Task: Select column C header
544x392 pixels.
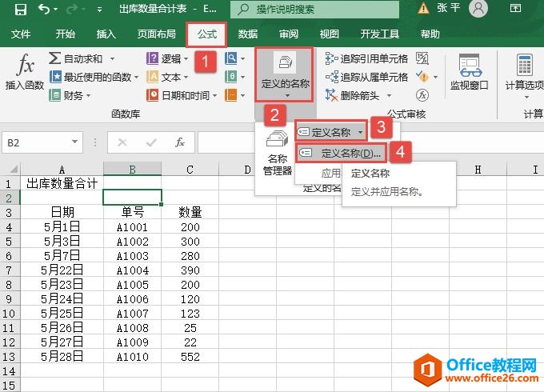Action: pyautogui.click(x=190, y=170)
